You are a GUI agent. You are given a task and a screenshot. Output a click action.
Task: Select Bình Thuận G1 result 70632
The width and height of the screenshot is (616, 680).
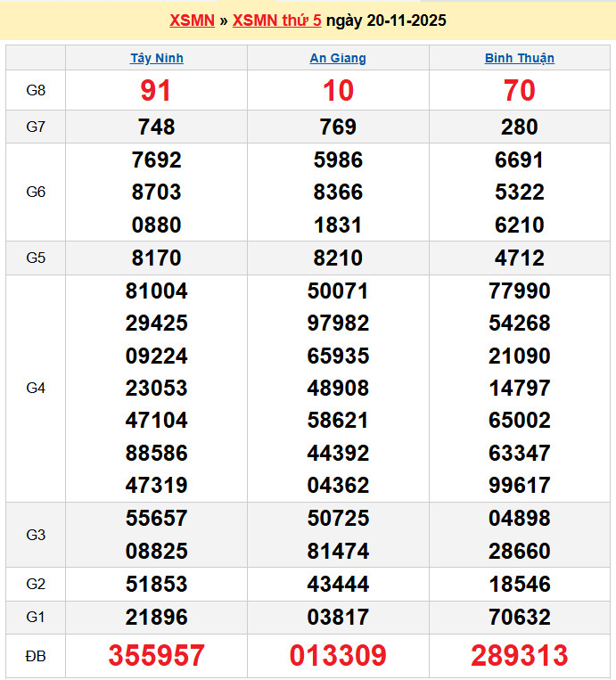[520, 617]
